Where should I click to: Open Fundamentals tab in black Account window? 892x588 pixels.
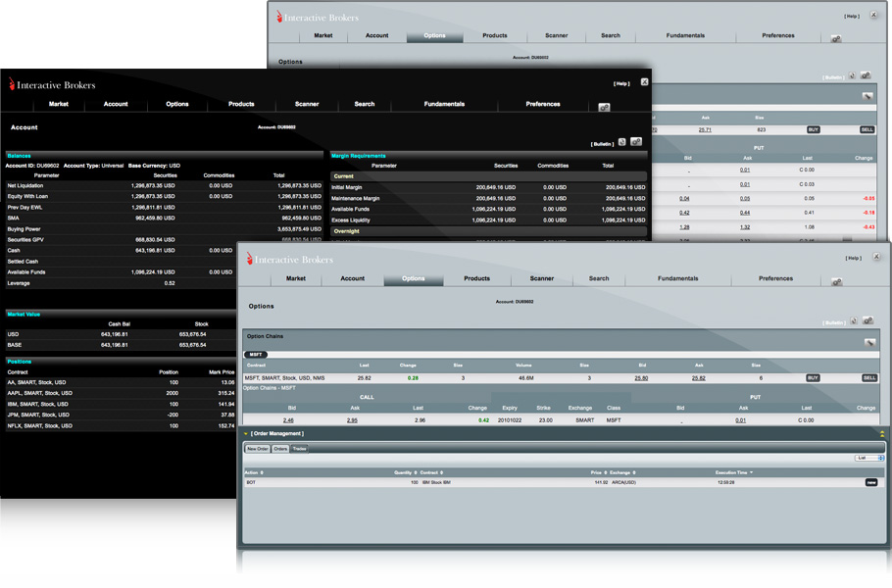click(444, 104)
